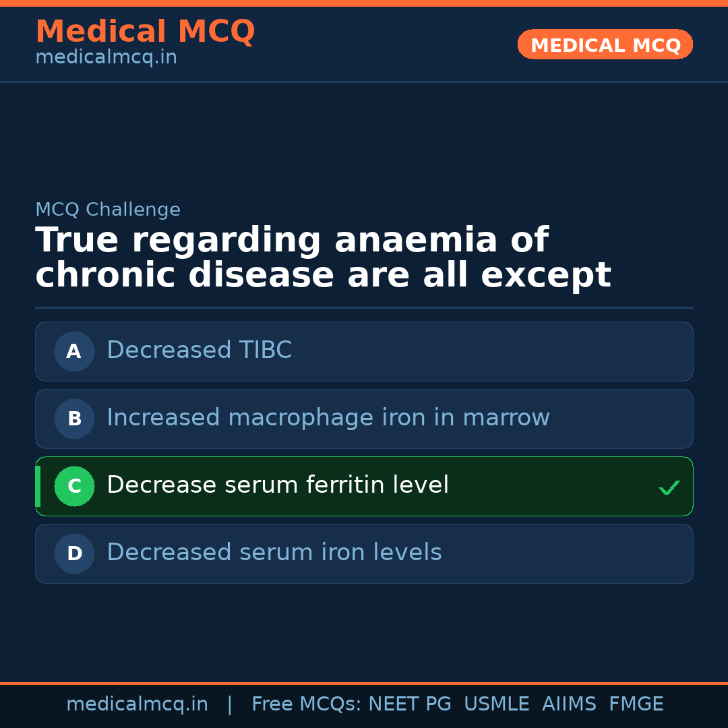Click the "Free MCQs:" footer text
This screenshot has height=728, width=728.
[306, 704]
